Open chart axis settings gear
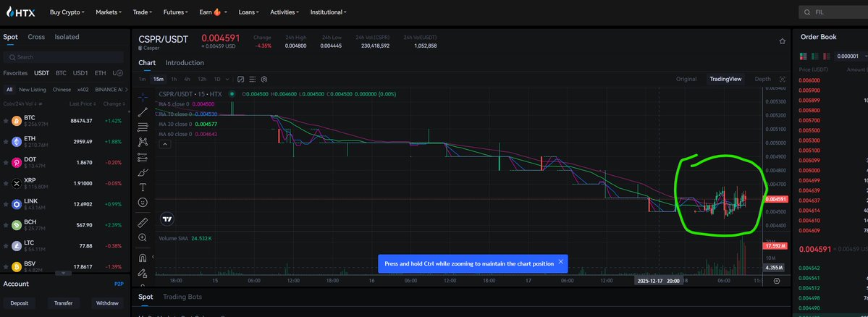This screenshot has width=868, height=317. (x=777, y=281)
